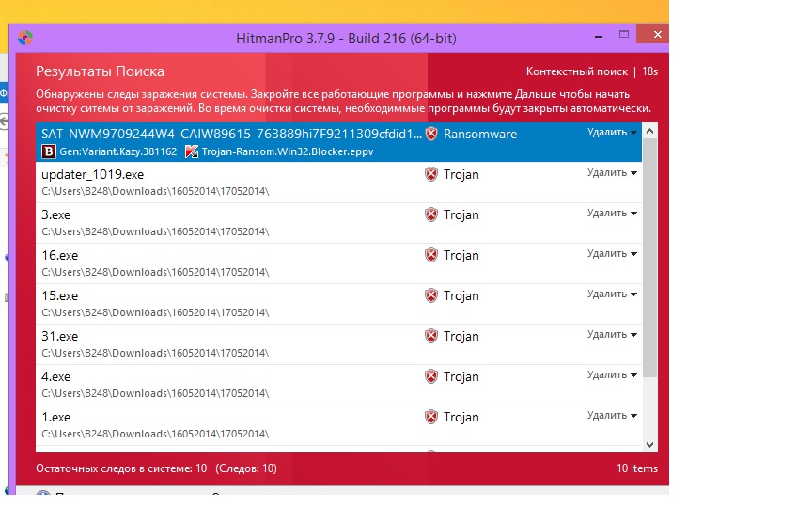Viewport: 812px width, 508px height.
Task: Click the results list scrollbar thumb
Action: click(650, 258)
